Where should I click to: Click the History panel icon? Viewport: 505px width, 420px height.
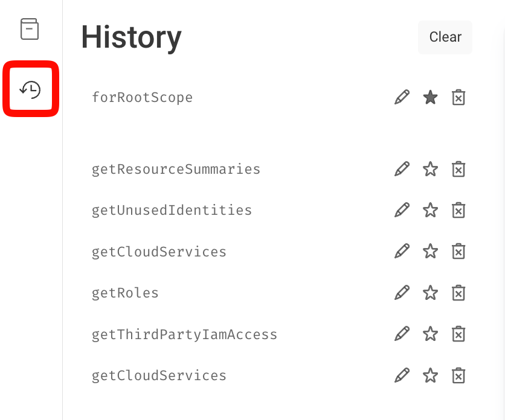pos(30,89)
